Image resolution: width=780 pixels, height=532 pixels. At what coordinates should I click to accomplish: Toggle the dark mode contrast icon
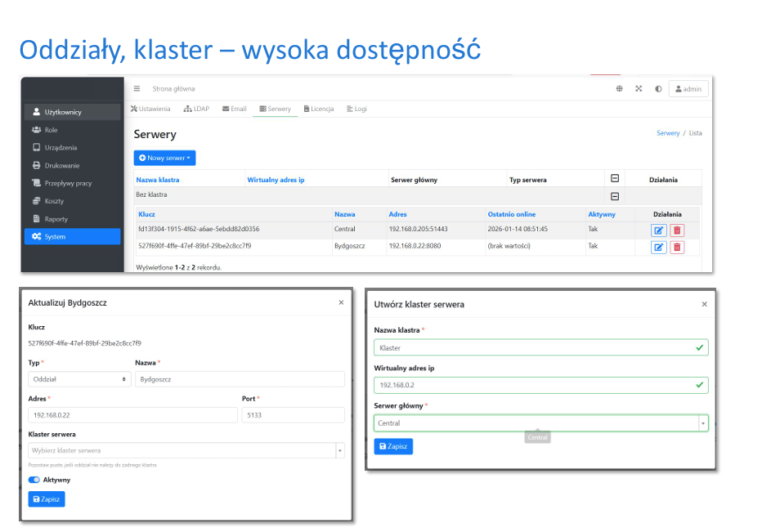(658, 89)
